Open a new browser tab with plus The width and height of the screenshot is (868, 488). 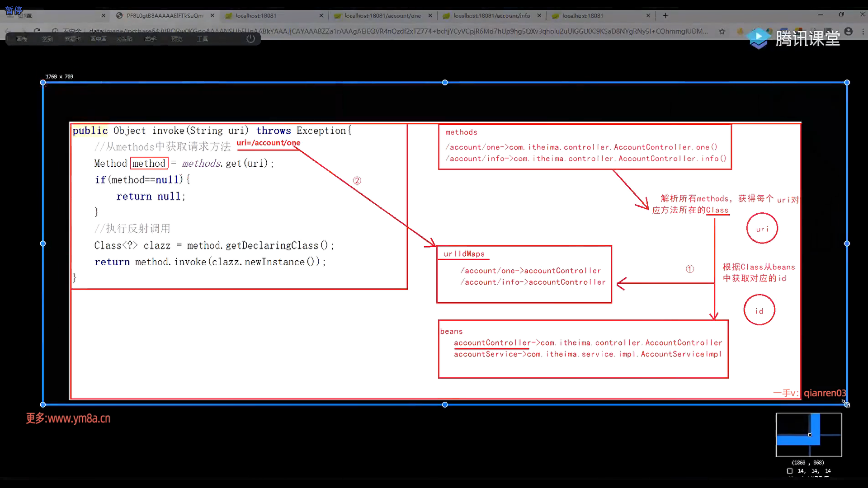665,15
